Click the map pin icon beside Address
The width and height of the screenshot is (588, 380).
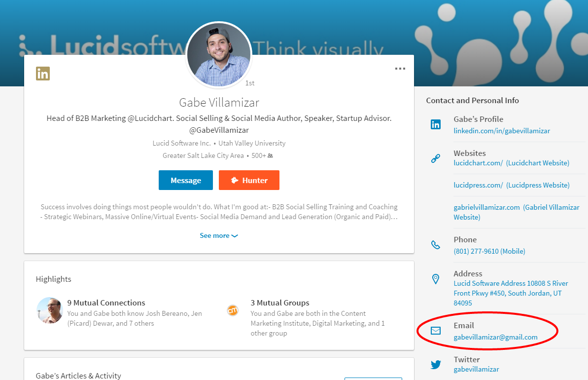435,279
